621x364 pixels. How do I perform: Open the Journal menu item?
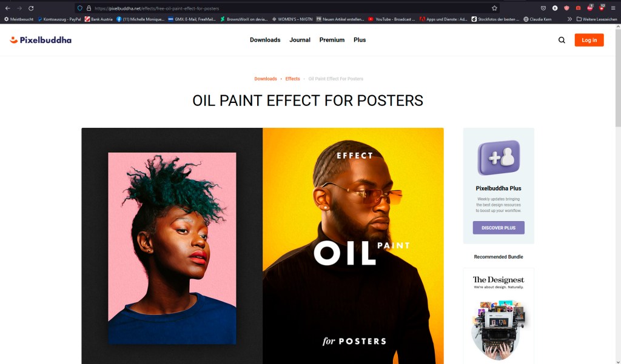(x=300, y=40)
